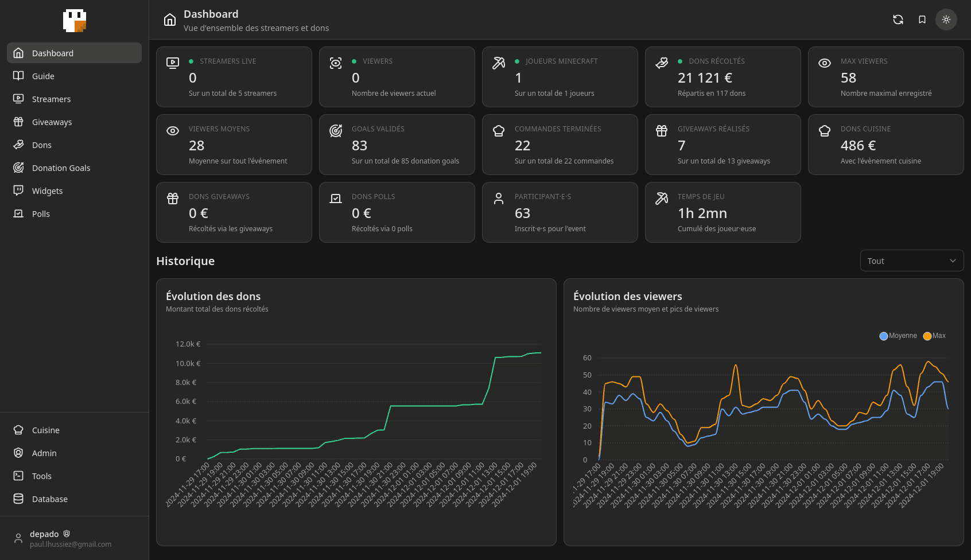971x560 pixels.
Task: Switch to the Dashboard page
Action: (x=53, y=53)
